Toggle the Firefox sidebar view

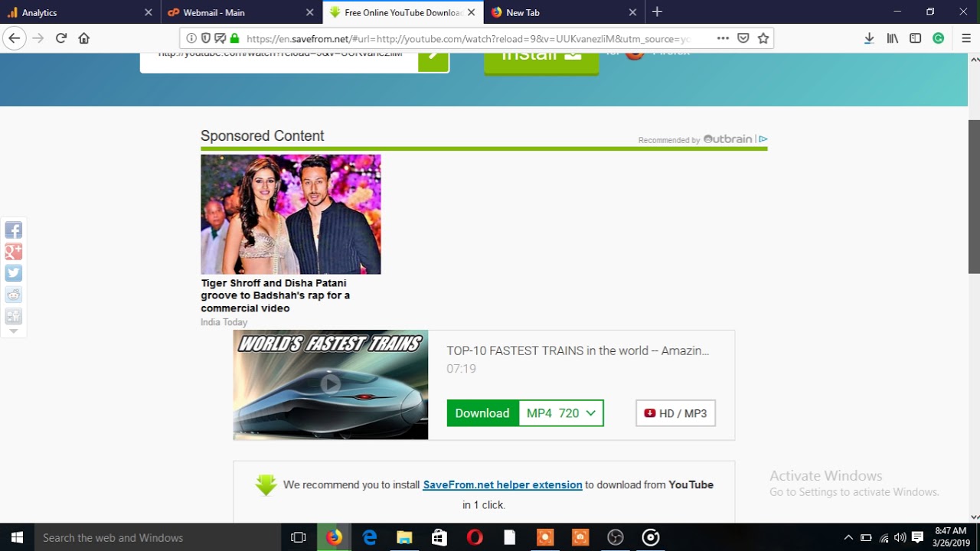(915, 38)
